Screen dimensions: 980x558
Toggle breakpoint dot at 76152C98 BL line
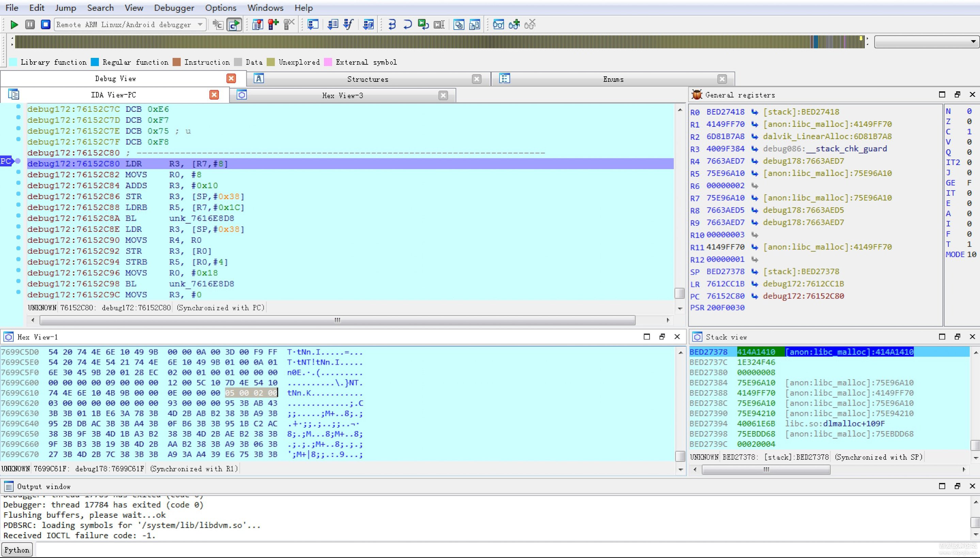coord(18,281)
